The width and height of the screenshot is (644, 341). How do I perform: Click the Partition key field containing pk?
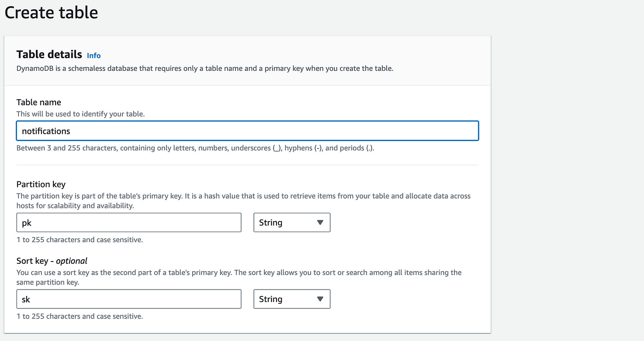129,222
